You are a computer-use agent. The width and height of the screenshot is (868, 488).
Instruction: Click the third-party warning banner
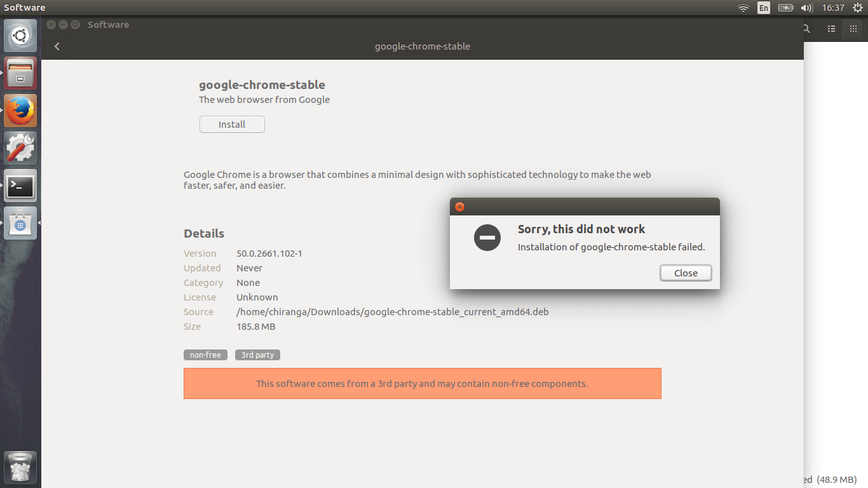click(x=423, y=384)
